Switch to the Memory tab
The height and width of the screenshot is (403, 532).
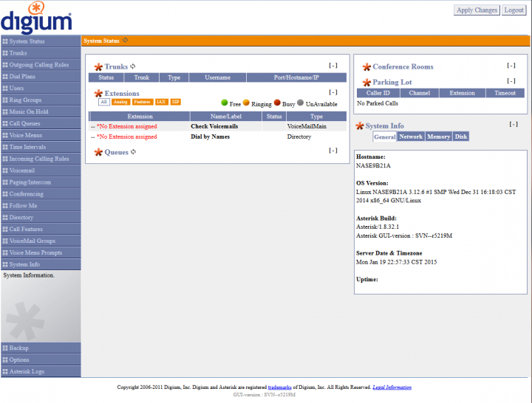pos(438,137)
